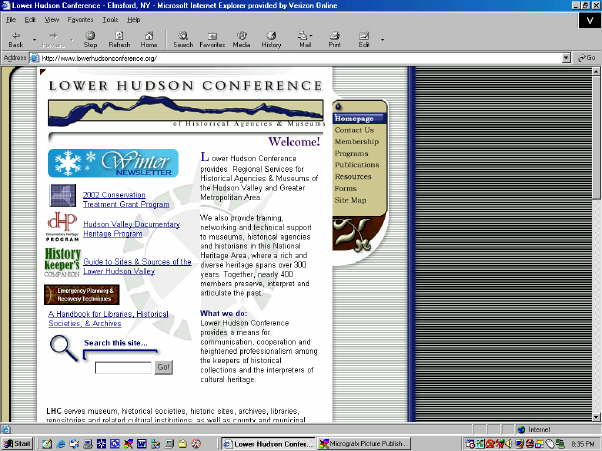Open the Edit menu

[x=30, y=20]
